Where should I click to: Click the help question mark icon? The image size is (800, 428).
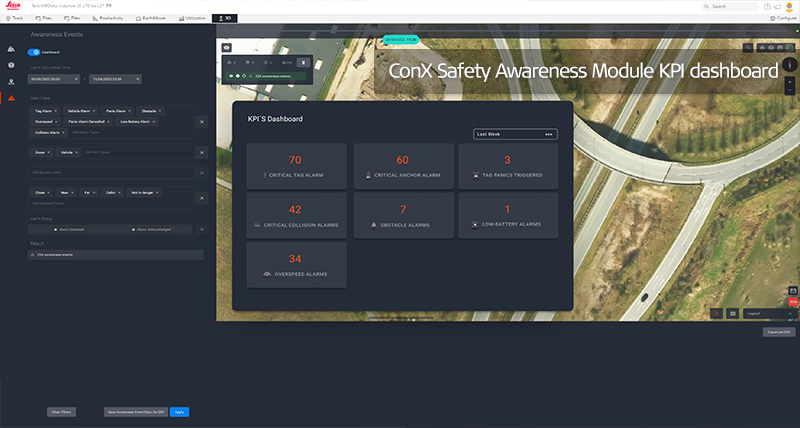tap(767, 7)
